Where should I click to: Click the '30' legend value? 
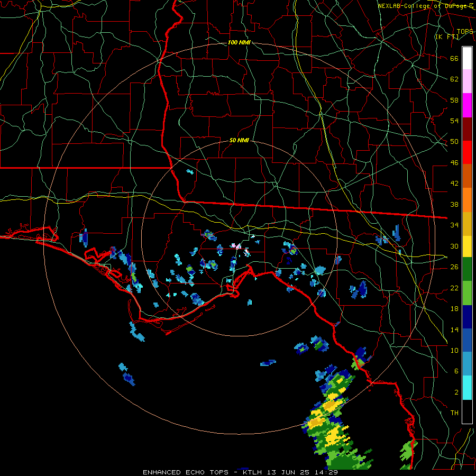click(x=454, y=246)
